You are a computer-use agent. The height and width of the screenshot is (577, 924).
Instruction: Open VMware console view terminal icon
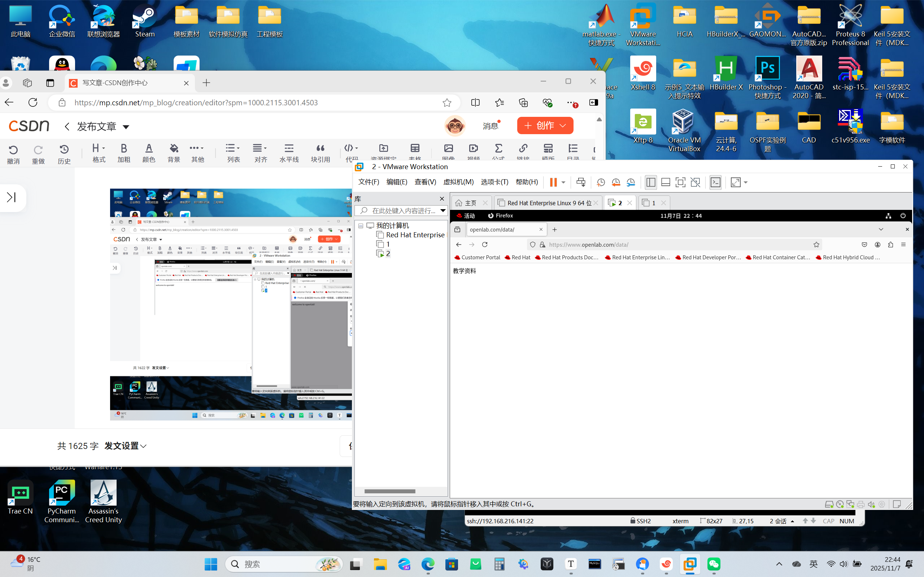(x=715, y=182)
